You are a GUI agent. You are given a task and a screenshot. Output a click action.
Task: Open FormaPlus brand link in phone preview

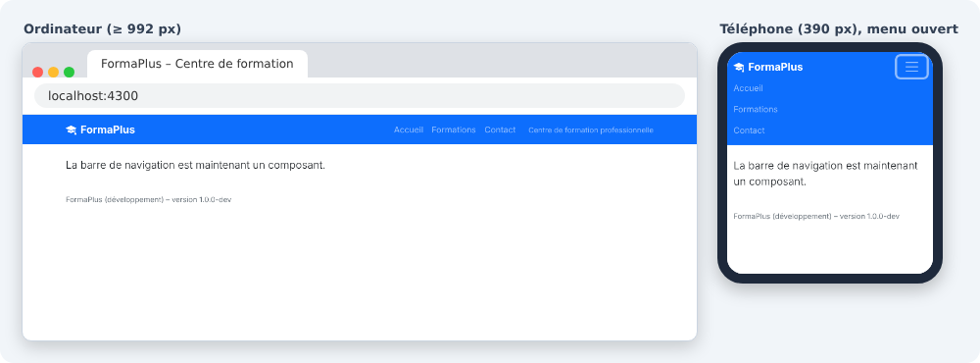tap(768, 67)
